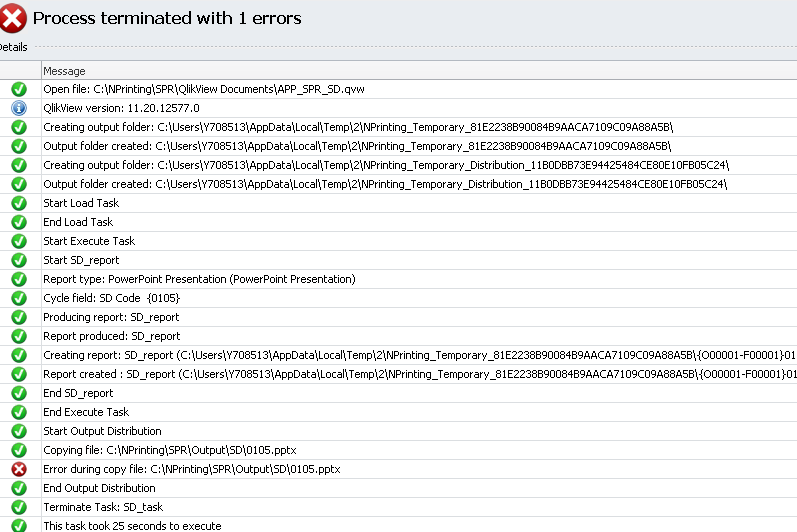Viewport: 797px width, 532px height.
Task: Open the Details section label
Action: coord(14,47)
